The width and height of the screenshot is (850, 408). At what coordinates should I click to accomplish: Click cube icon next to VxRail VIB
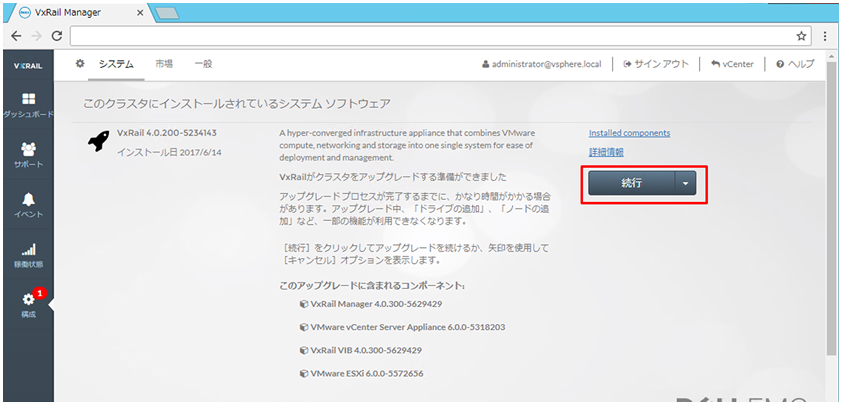[304, 350]
